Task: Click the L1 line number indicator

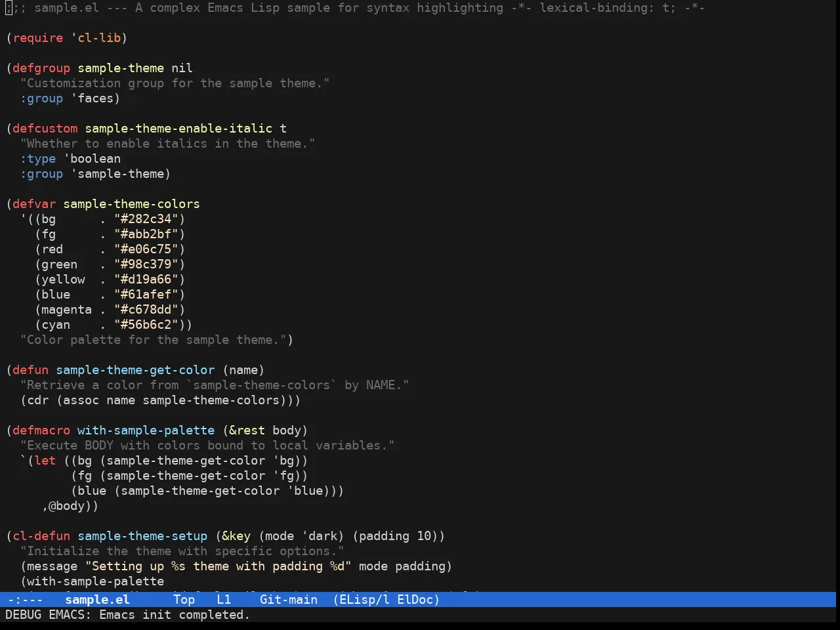Action: tap(224, 599)
